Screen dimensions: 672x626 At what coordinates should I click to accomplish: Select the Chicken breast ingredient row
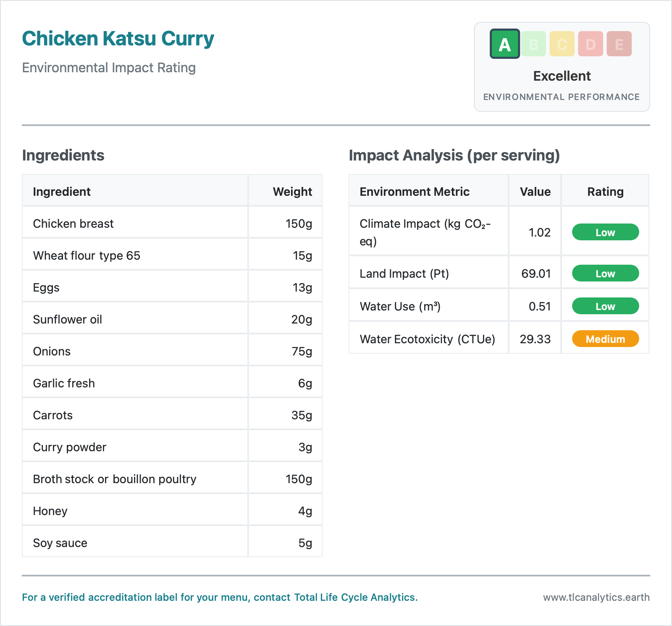pyautogui.click(x=73, y=224)
